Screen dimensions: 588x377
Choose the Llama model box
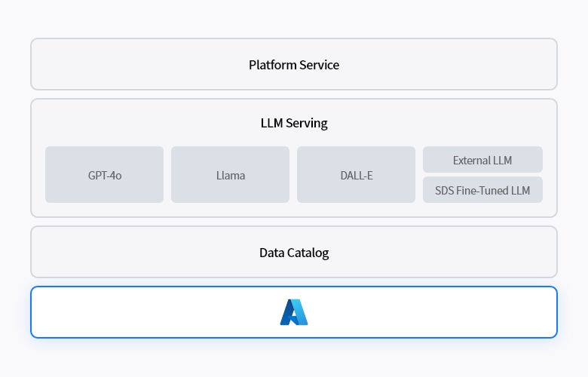pos(230,175)
